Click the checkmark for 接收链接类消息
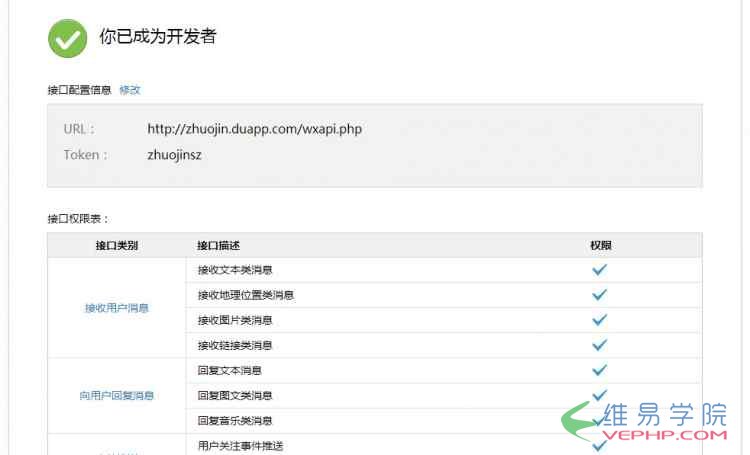The width and height of the screenshot is (750, 455). pyautogui.click(x=599, y=345)
